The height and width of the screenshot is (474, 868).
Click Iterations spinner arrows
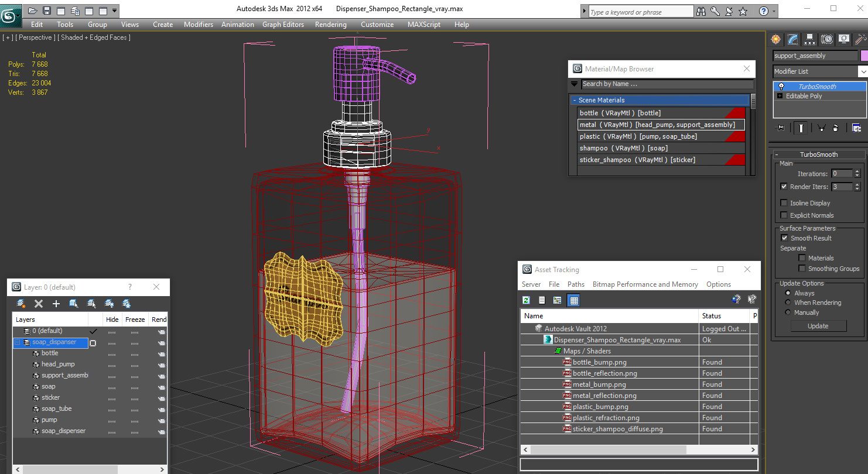(857, 174)
